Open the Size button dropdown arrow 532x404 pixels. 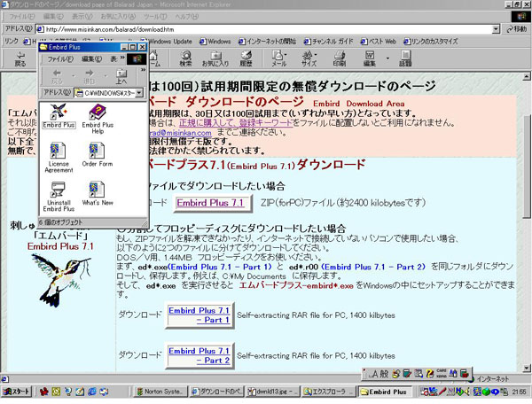[x=317, y=54]
